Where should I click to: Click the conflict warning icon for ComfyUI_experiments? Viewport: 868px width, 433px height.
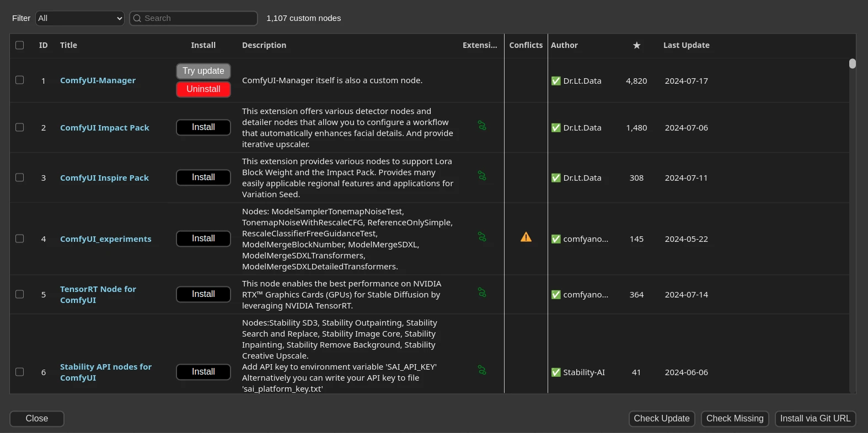click(x=526, y=237)
